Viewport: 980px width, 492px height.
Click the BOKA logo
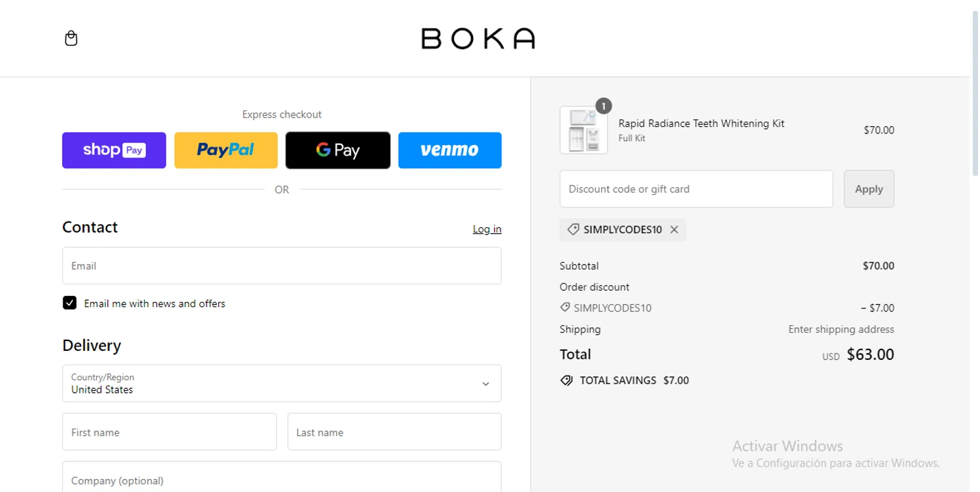click(478, 39)
